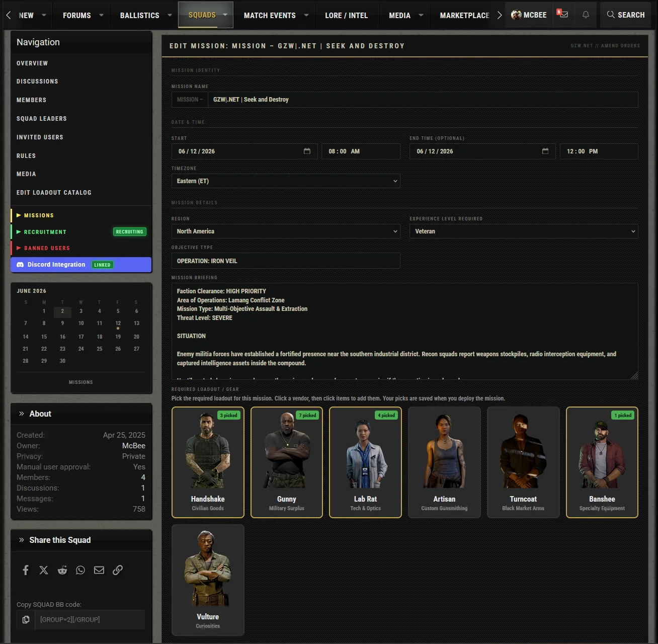Open the FORUMS dropdown arrow
The height and width of the screenshot is (644, 658).
pos(101,15)
